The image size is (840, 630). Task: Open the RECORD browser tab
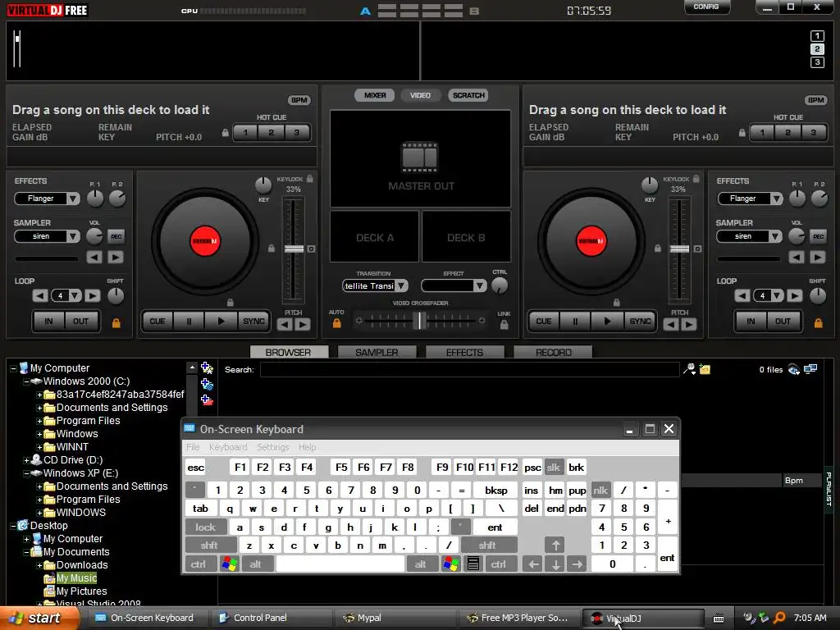[553, 352]
